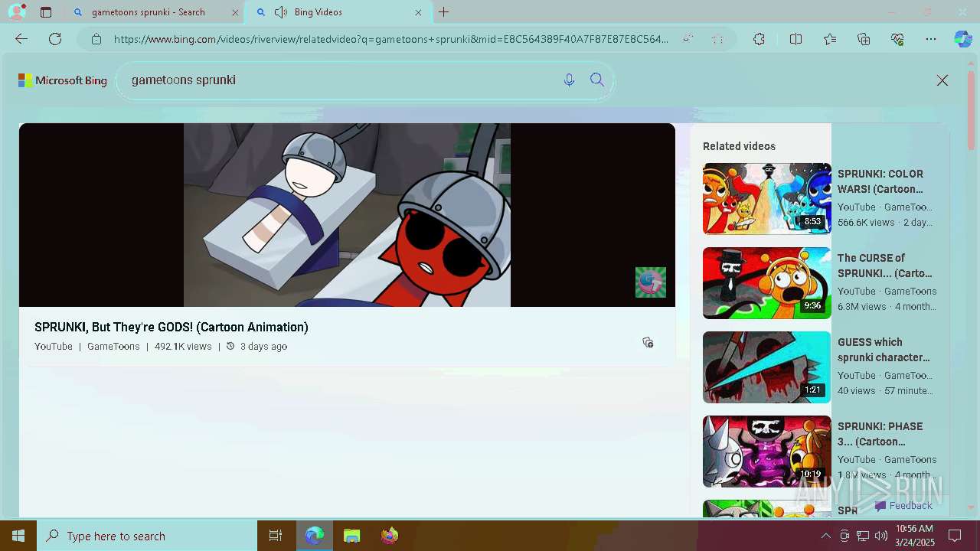The width and height of the screenshot is (980, 551).
Task: Open SPRUNKI: PHASE 3 thumbnail
Action: click(x=766, y=452)
